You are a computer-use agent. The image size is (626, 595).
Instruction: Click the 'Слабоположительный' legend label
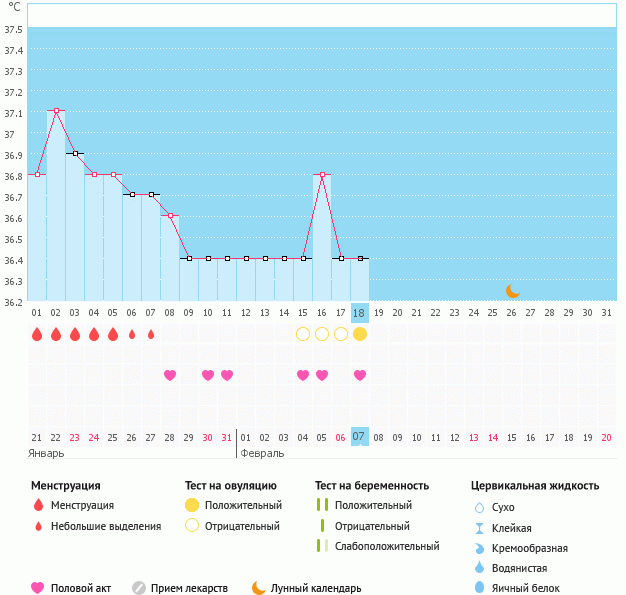[x=387, y=546]
